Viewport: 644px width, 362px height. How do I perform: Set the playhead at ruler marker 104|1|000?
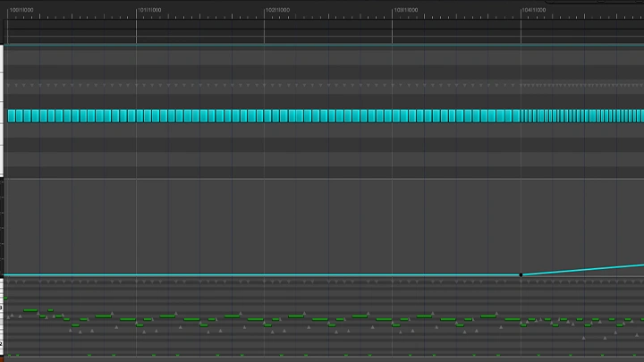pyautogui.click(x=534, y=10)
